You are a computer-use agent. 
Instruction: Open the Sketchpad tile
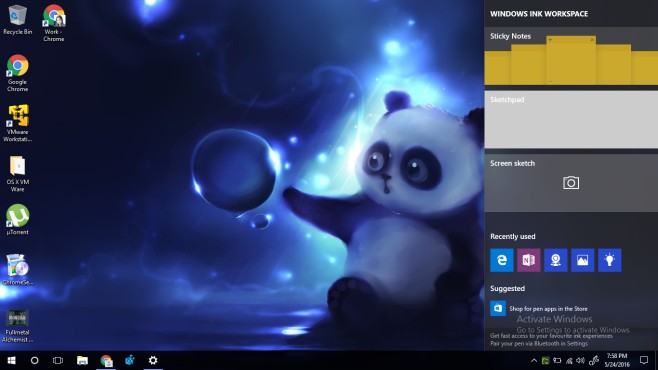571,120
